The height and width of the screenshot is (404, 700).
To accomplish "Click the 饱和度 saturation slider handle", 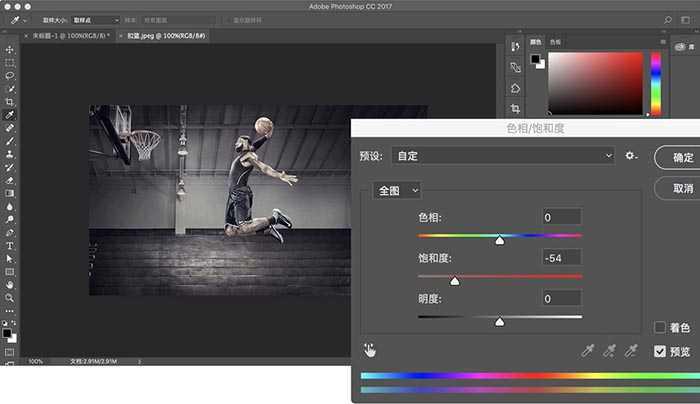I will click(x=454, y=282).
